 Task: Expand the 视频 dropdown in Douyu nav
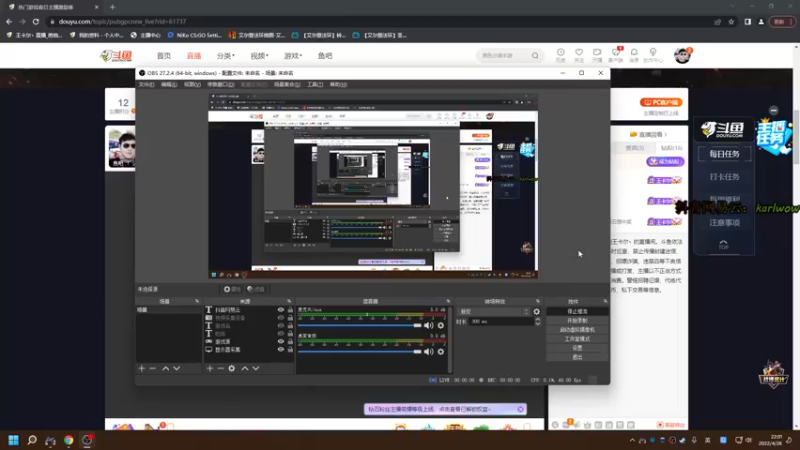[259, 56]
